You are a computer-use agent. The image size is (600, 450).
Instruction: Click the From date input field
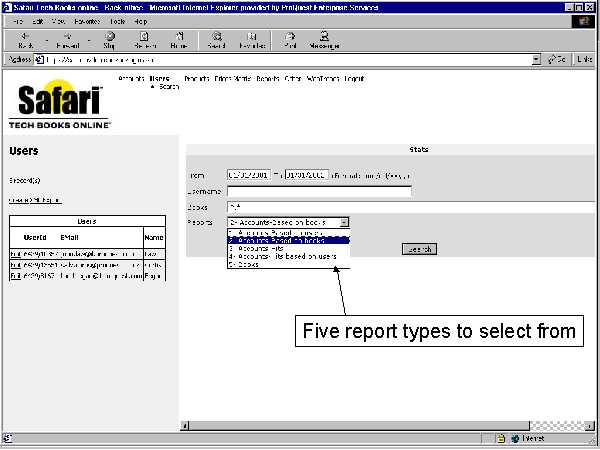[249, 175]
